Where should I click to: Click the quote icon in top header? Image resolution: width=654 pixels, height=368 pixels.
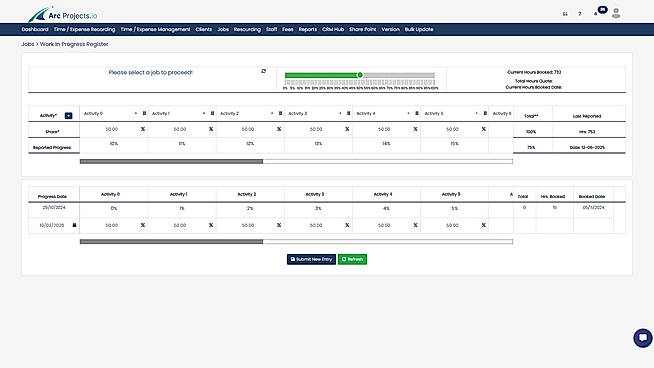(x=565, y=14)
